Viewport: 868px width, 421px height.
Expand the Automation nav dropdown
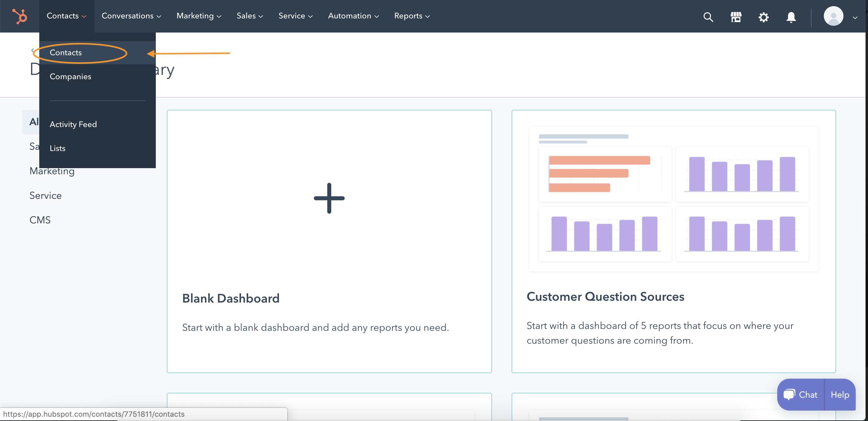353,16
